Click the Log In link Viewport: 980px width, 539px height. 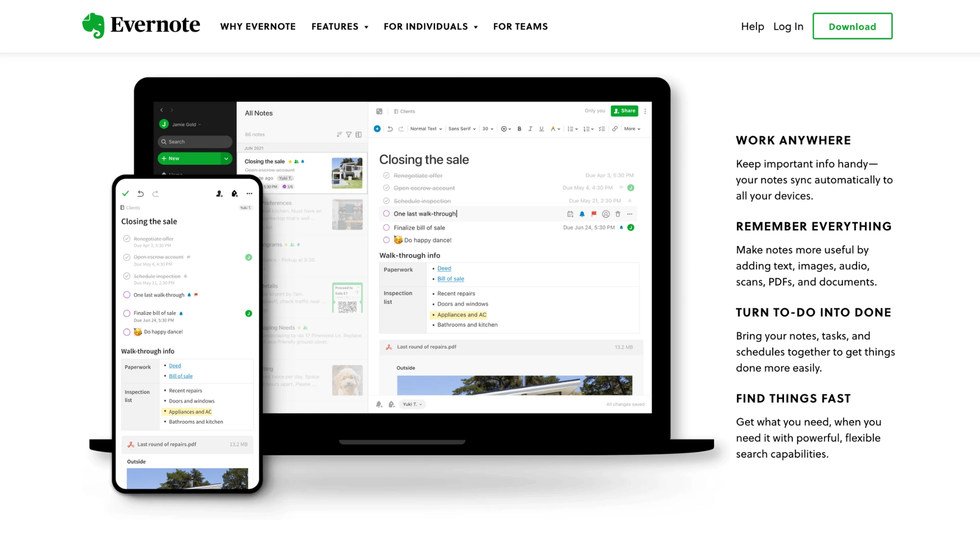coord(787,26)
